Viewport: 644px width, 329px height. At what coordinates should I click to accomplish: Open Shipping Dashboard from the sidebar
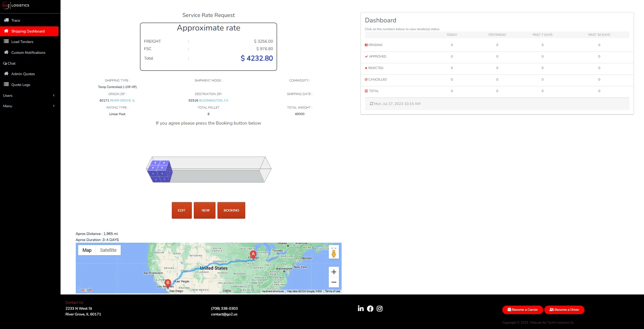(x=28, y=31)
